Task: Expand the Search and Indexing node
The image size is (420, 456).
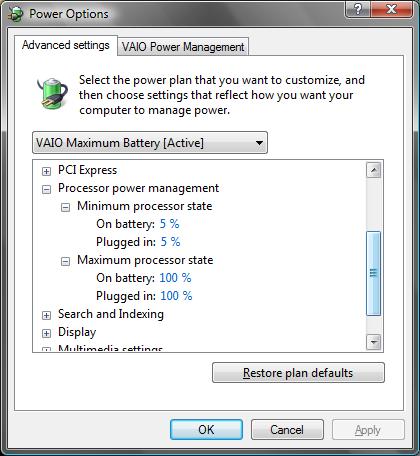Action: (46, 315)
